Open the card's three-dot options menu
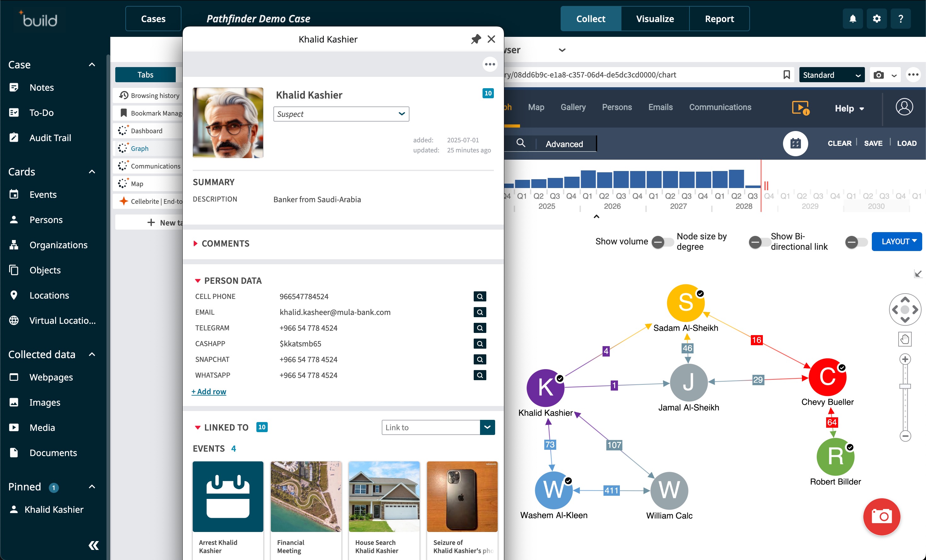 tap(490, 64)
